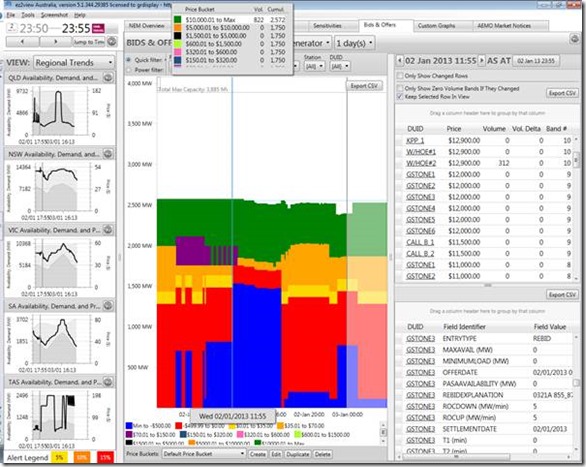Open the Station (All) dropdown
The image size is (586, 467).
coord(314,66)
